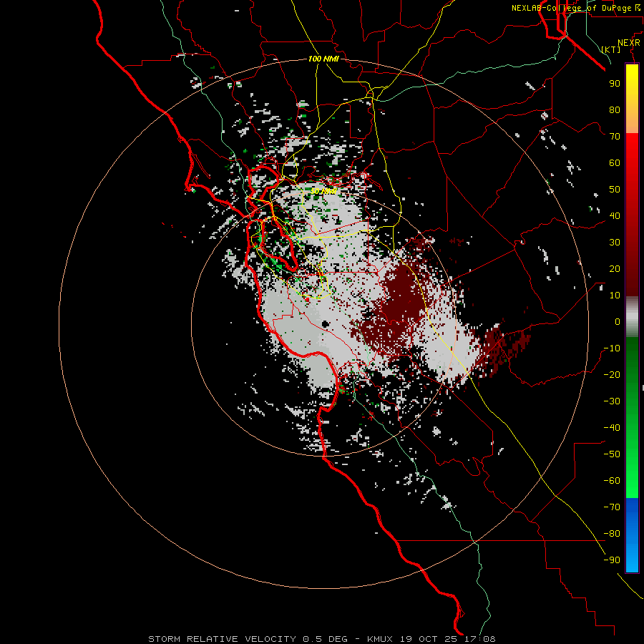Click the 20 value on the velocity scale
This screenshot has height=644, width=644.
click(x=615, y=268)
